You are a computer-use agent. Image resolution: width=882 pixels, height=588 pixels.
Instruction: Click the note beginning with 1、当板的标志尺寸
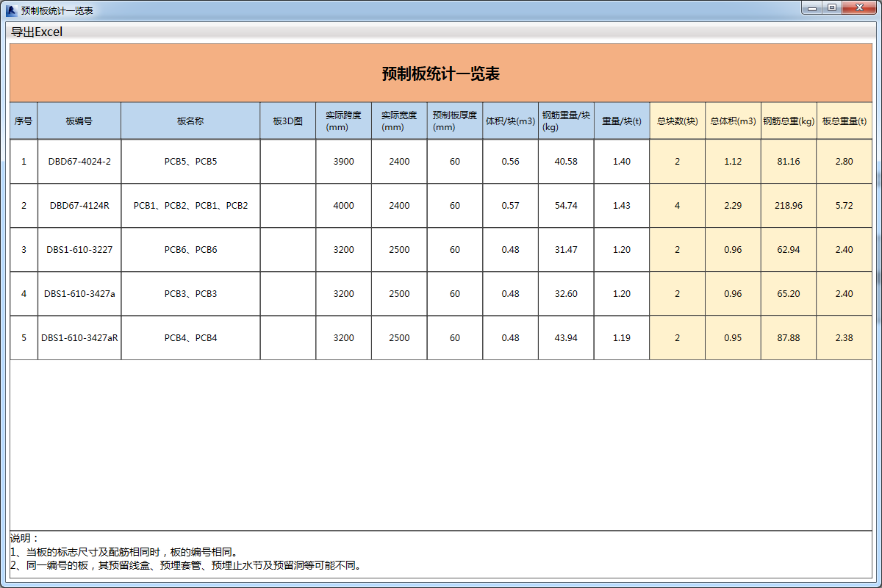[x=124, y=552]
